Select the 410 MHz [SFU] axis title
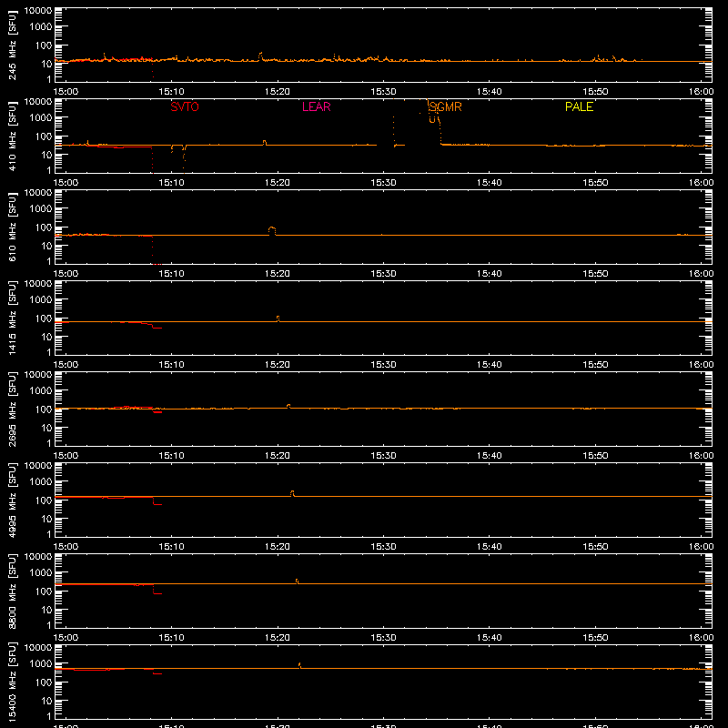The width and height of the screenshot is (728, 728). pyautogui.click(x=13, y=136)
